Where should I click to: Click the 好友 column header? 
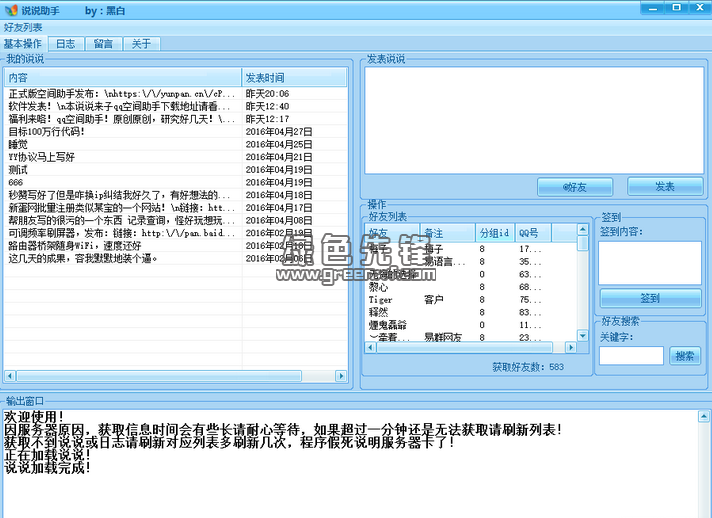click(392, 233)
